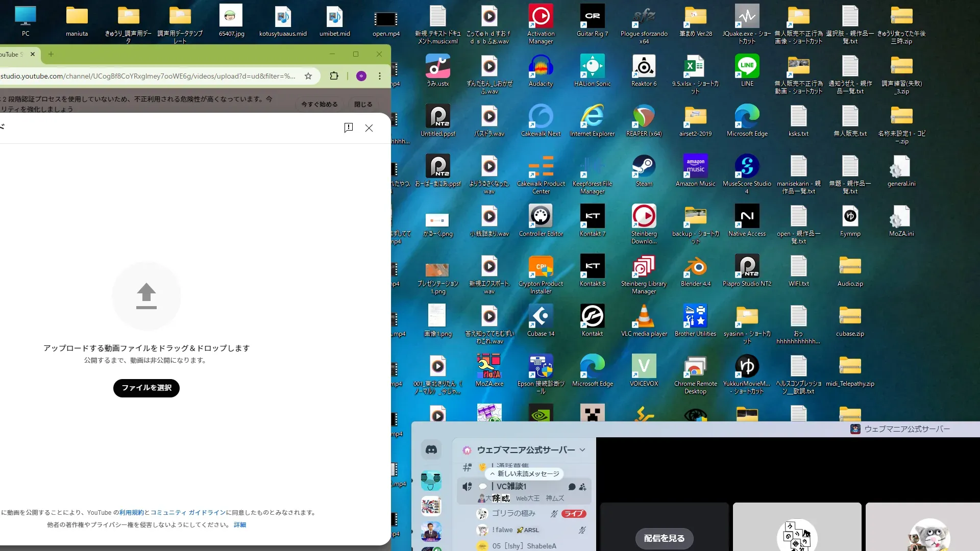Expand ウェブマニア公式サーバー server dropdown

(582, 450)
